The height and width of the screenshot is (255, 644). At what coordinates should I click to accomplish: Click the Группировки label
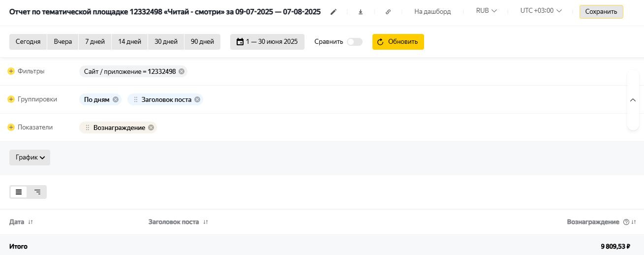click(x=37, y=99)
